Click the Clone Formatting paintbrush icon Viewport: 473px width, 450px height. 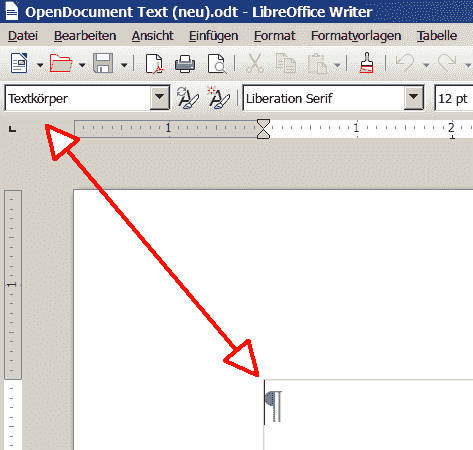coord(366,63)
